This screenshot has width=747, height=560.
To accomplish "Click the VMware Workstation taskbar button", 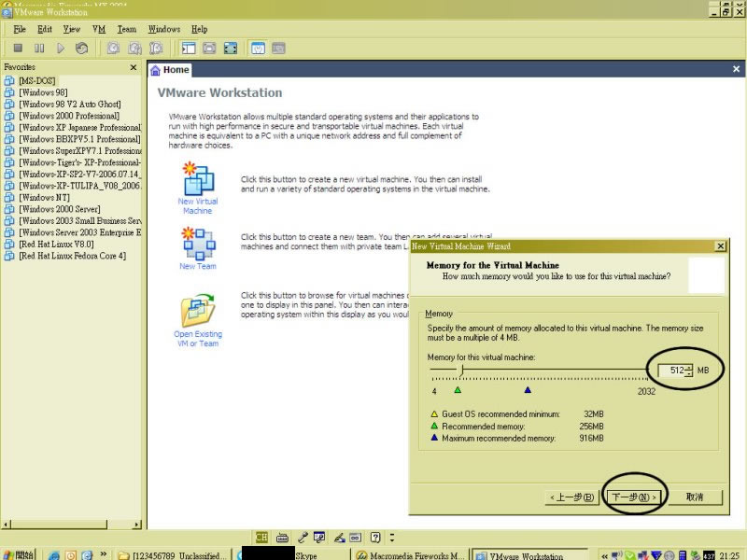I will pyautogui.click(x=529, y=555).
